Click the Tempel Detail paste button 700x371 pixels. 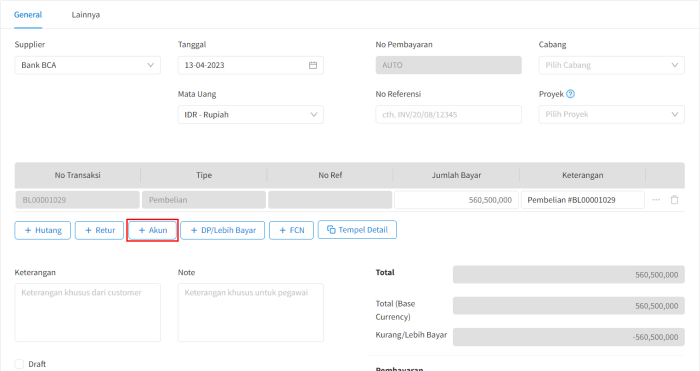pos(357,230)
